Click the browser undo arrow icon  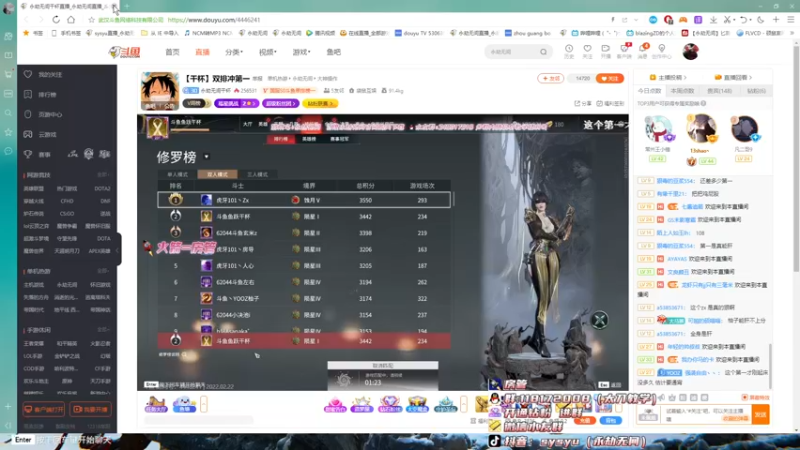743,20
